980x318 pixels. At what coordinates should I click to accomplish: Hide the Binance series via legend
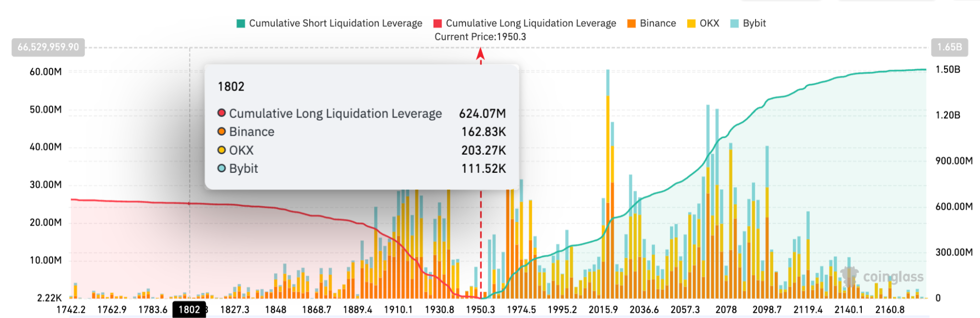point(652,23)
